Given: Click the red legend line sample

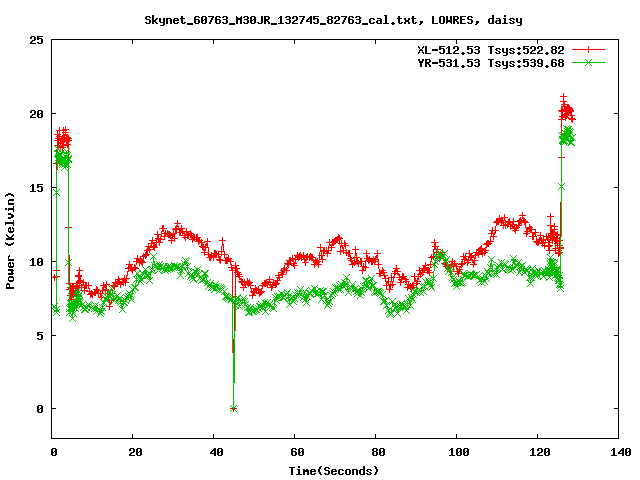Looking at the screenshot, I should (588, 50).
